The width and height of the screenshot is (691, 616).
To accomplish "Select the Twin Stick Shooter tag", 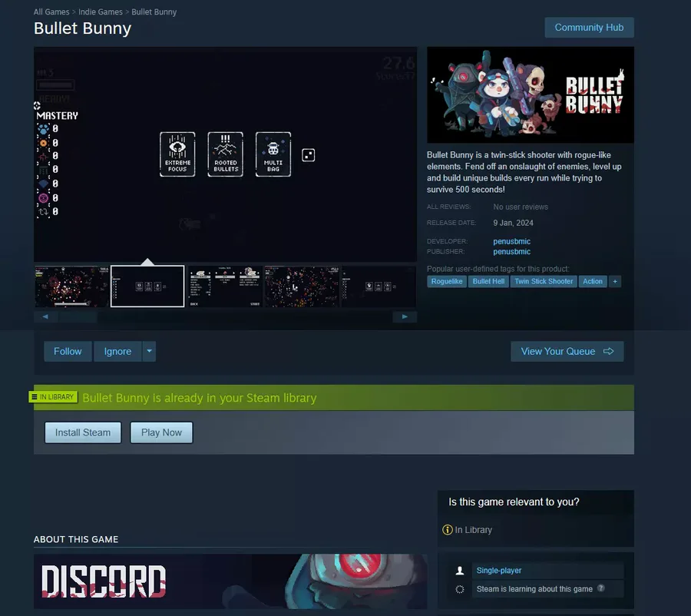I will (x=544, y=281).
